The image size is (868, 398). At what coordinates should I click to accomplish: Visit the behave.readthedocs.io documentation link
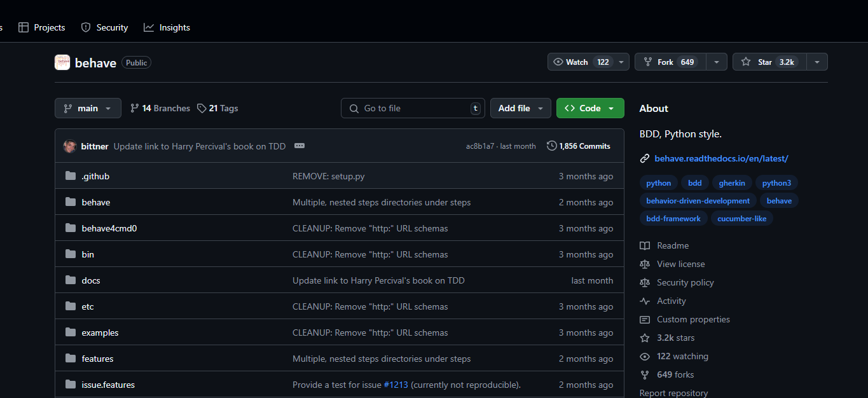[x=721, y=158]
